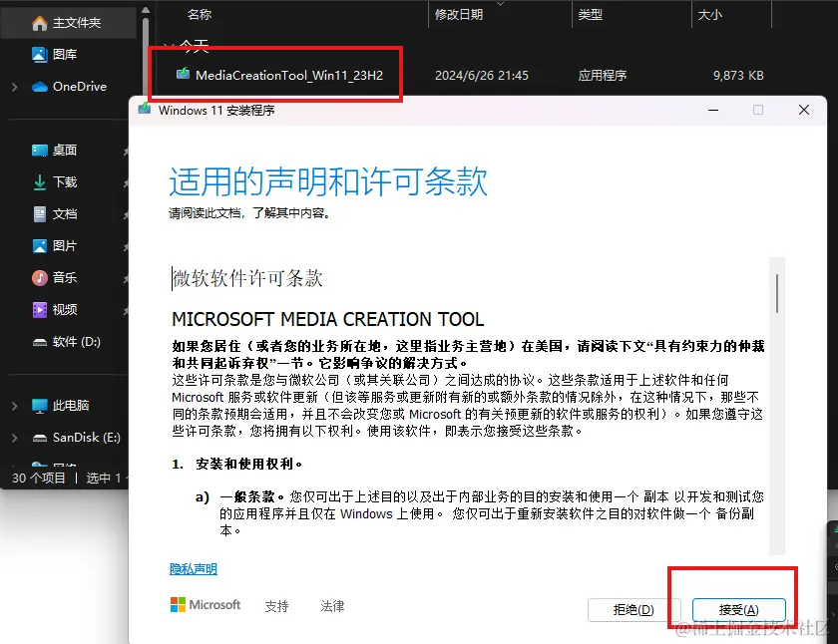Click the license terms scrollbar thumb
838x644 pixels.
click(777, 293)
